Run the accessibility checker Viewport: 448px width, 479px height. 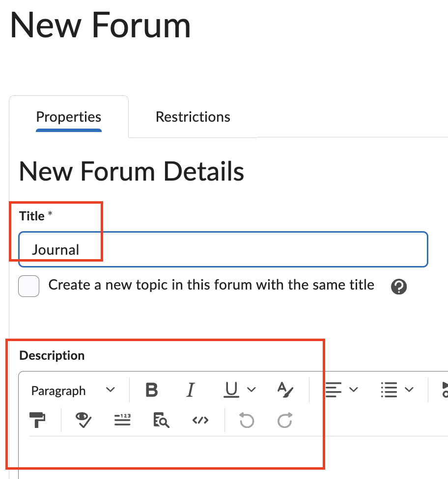[x=83, y=420]
